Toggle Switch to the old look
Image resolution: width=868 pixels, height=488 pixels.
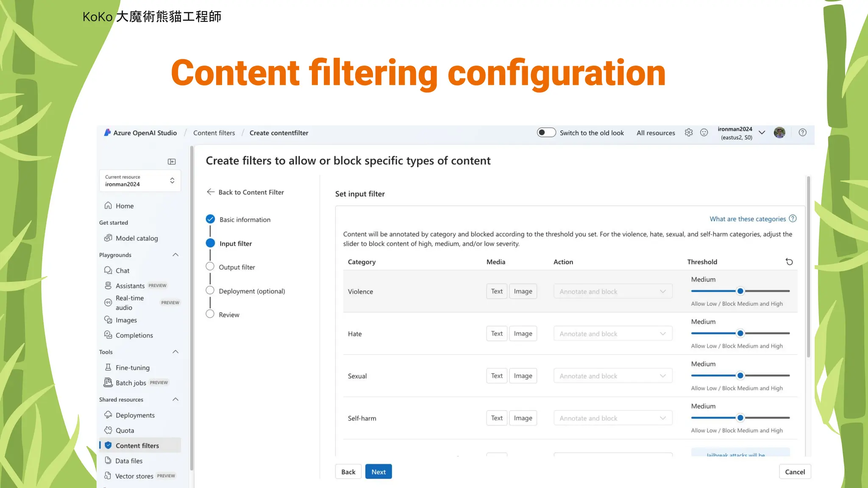tap(546, 133)
